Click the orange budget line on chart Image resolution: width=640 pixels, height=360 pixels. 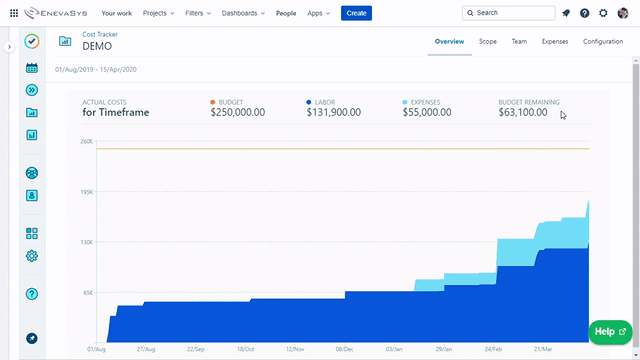pos(343,149)
